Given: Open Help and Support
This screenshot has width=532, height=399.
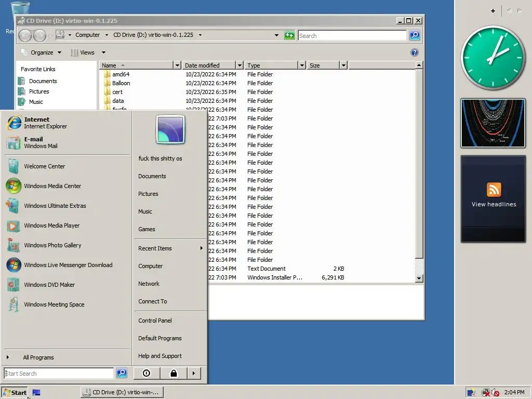Looking at the screenshot, I should tap(160, 356).
